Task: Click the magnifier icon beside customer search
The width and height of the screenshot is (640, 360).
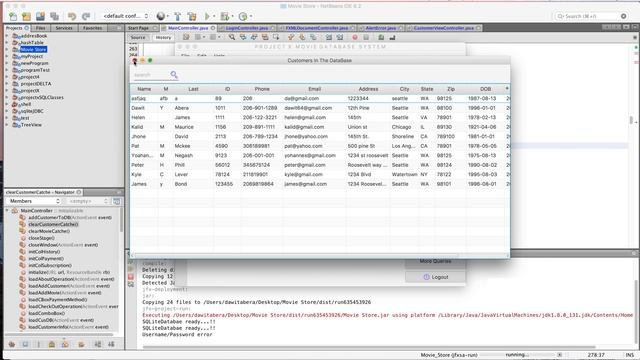Action: [174, 74]
